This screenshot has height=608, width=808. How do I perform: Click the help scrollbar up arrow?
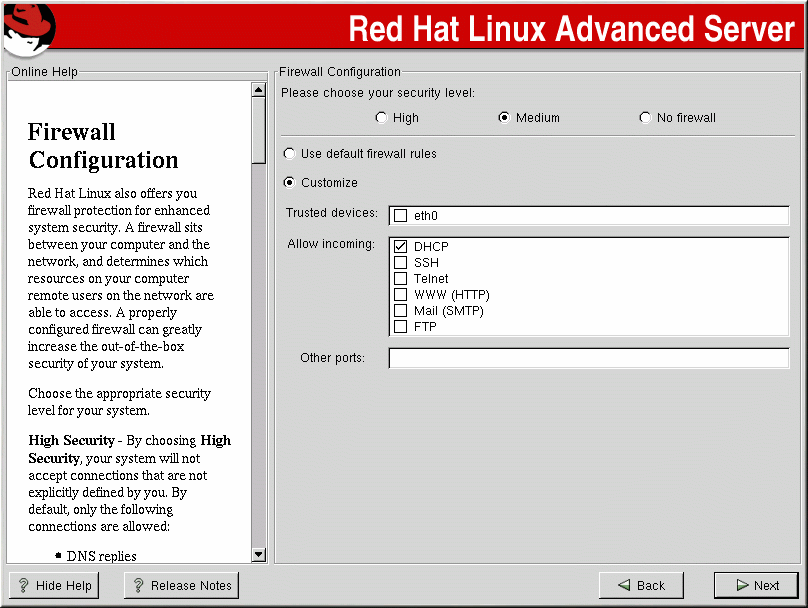[x=259, y=90]
